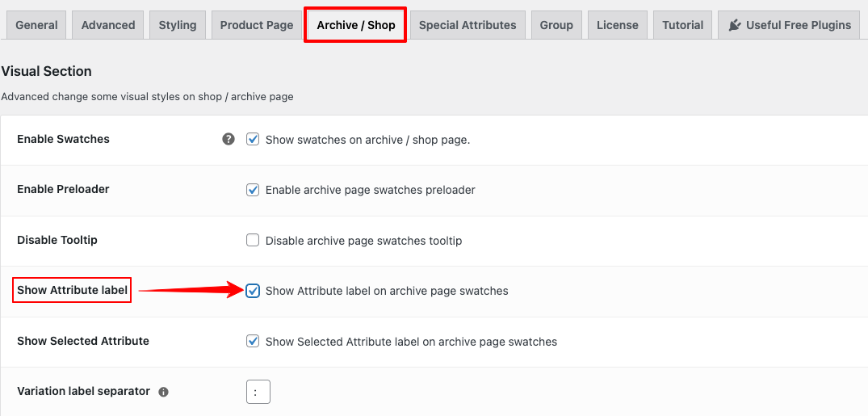Click the Variation label separator info icon
868x416 pixels.
[x=163, y=393]
